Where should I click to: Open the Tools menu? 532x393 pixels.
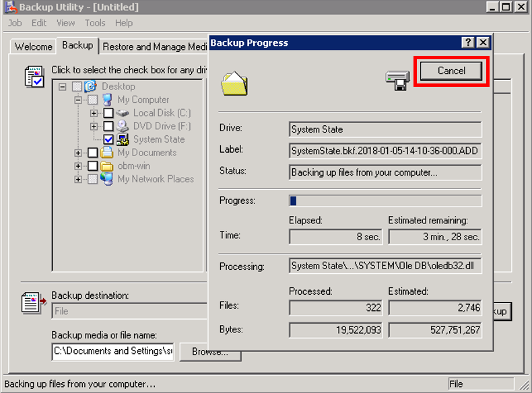click(95, 23)
